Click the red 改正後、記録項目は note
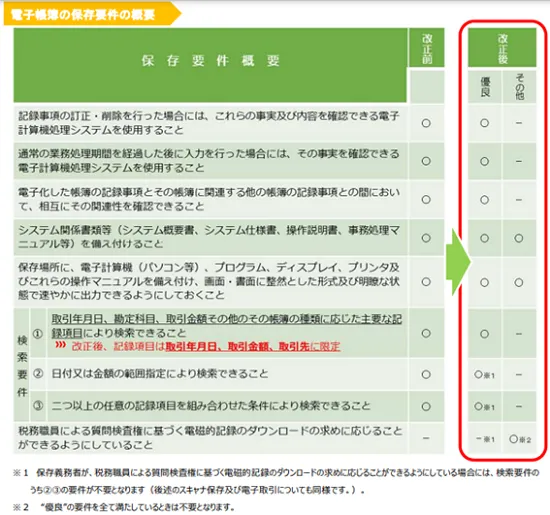Screen dimensions: 550x515 pos(198,346)
